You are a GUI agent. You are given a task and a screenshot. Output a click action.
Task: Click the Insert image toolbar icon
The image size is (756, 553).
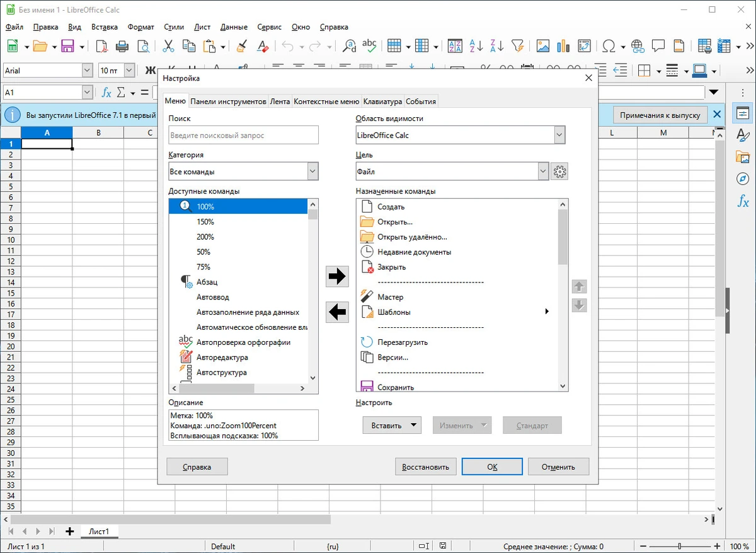click(542, 46)
